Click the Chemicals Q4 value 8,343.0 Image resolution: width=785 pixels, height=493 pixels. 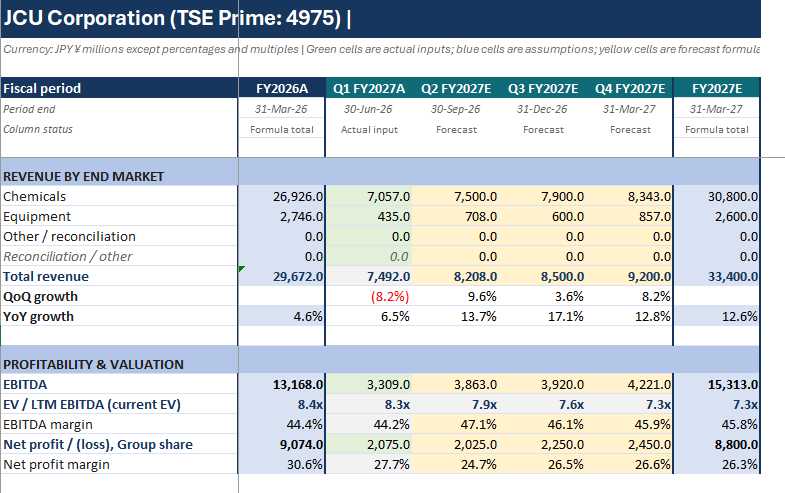pyautogui.click(x=630, y=196)
